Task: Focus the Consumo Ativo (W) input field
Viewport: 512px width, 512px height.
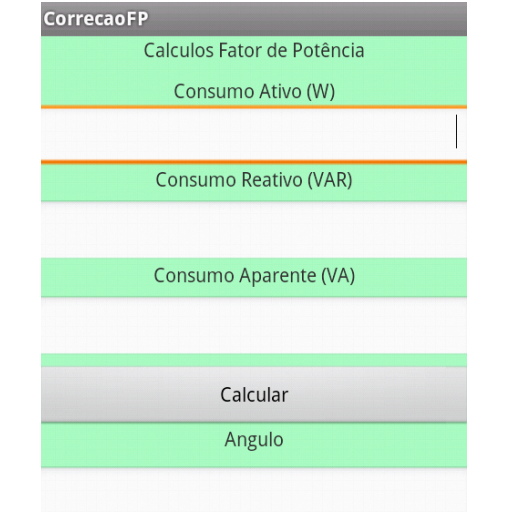Action: coord(254,135)
